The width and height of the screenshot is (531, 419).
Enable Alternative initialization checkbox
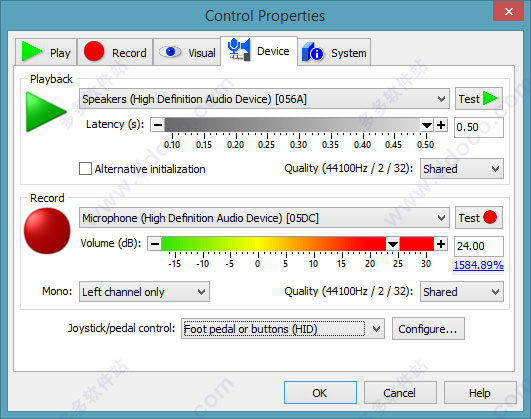[x=85, y=168]
